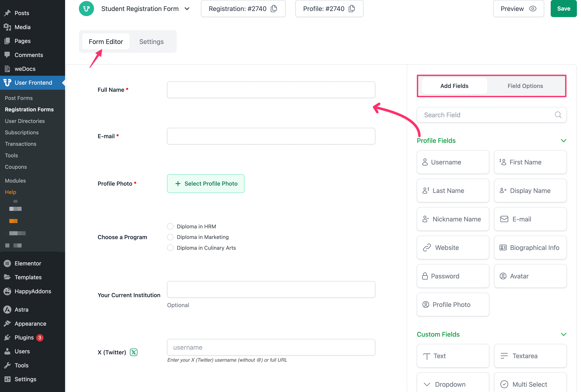The height and width of the screenshot is (392, 581).
Task: Click the User Frontend logo icon at top
Action: (86, 9)
